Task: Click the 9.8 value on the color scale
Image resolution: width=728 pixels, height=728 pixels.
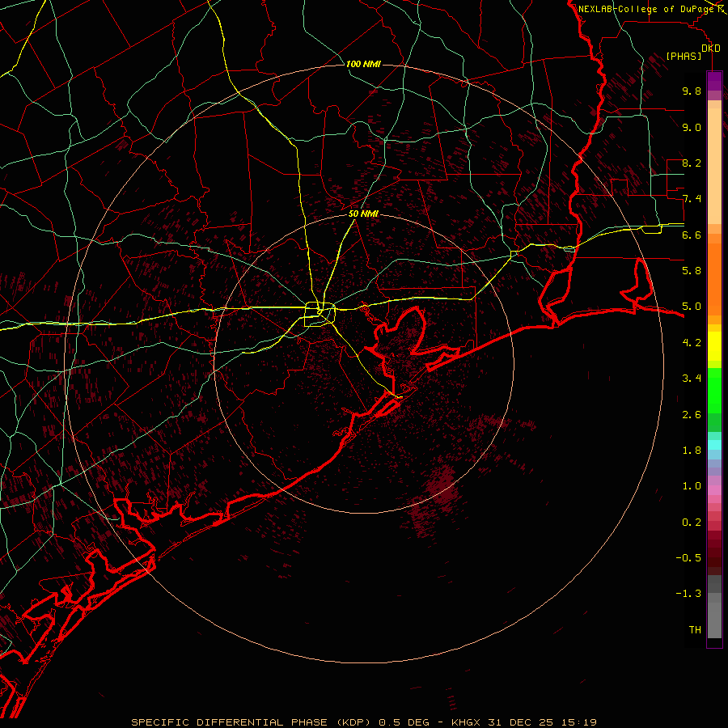Action: 692,91
